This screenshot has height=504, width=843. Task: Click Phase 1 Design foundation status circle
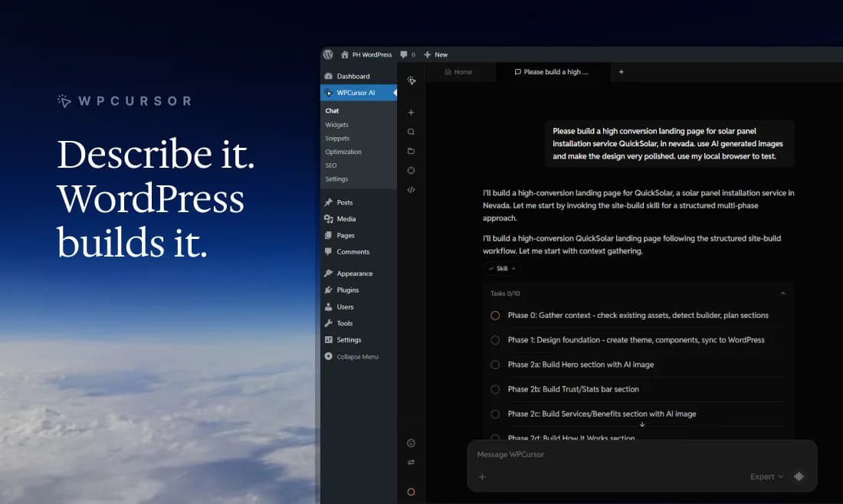point(494,339)
